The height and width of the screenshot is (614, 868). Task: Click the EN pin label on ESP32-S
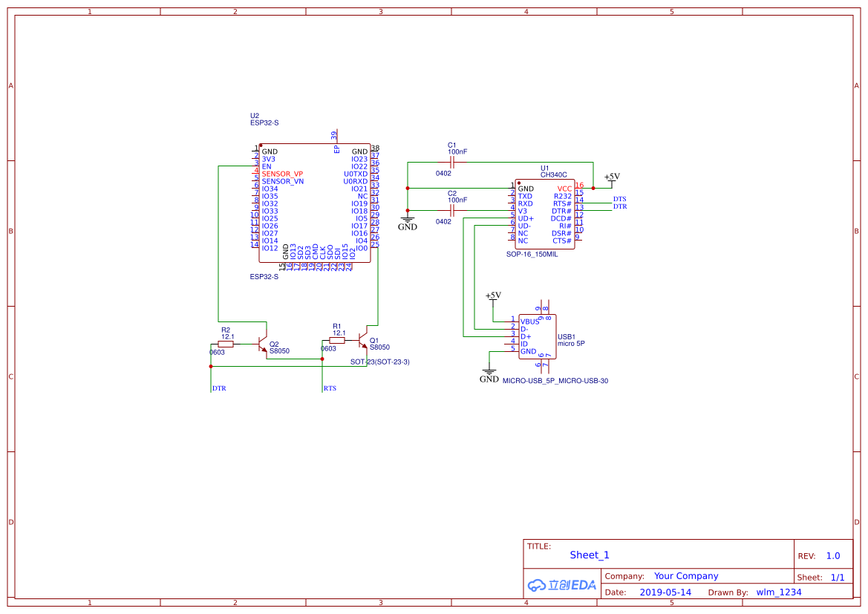pos(267,166)
